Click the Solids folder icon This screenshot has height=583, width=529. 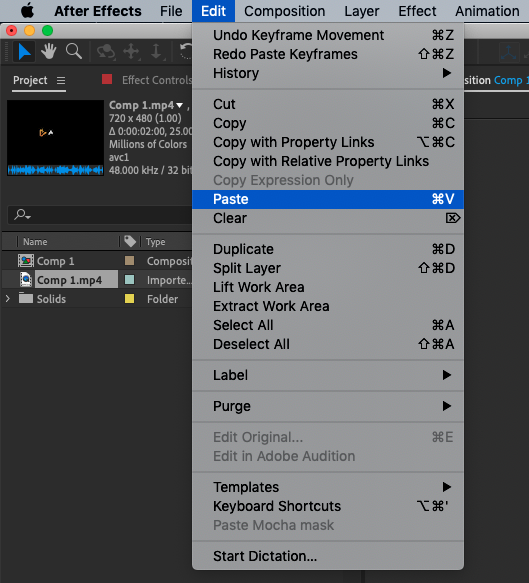[x=26, y=298]
